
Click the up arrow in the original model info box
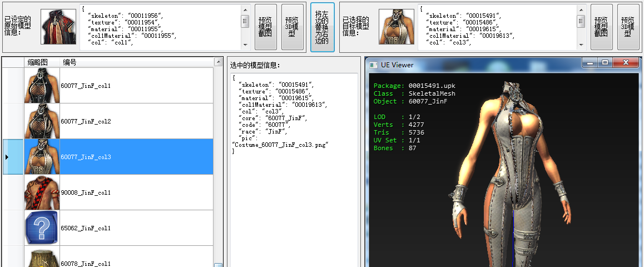point(245,9)
